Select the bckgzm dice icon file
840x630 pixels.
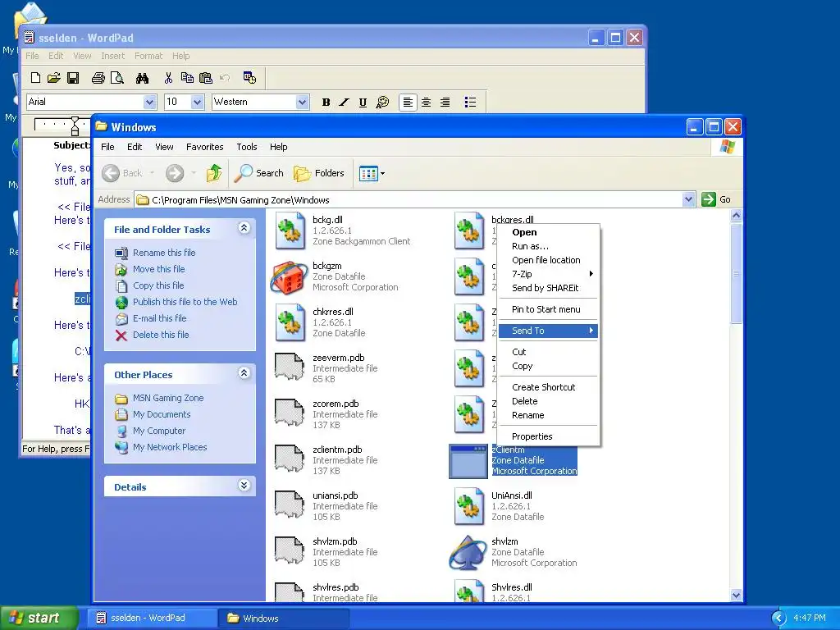[290, 277]
